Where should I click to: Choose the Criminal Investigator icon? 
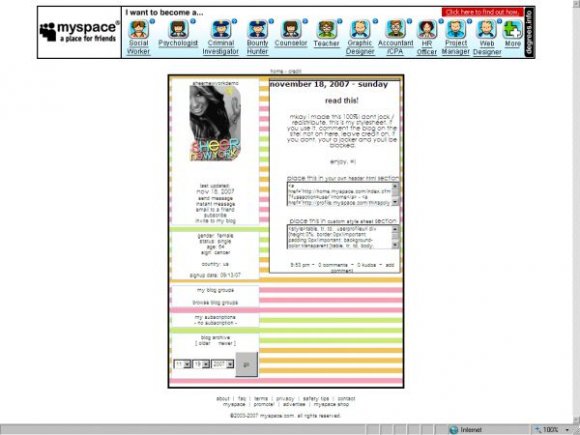click(x=221, y=29)
